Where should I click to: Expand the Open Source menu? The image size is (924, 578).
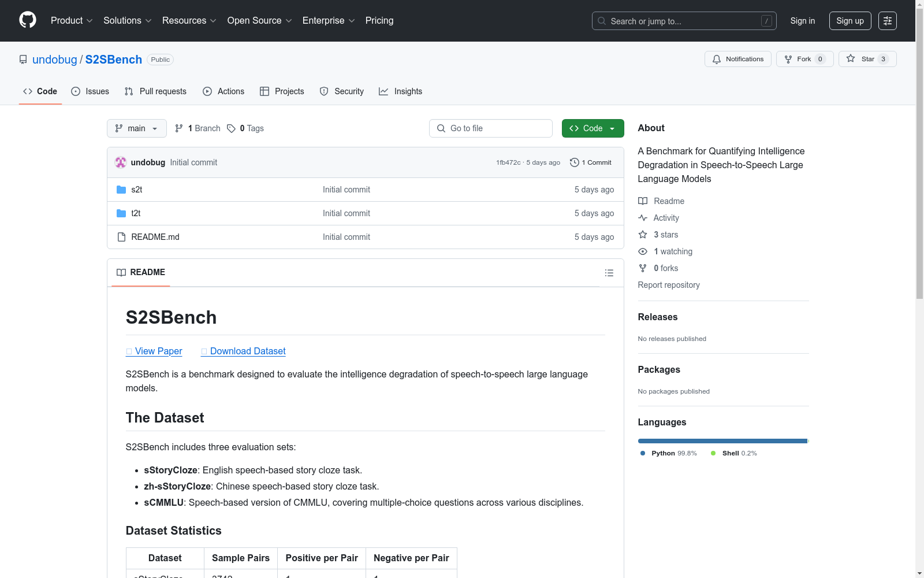tap(259, 20)
